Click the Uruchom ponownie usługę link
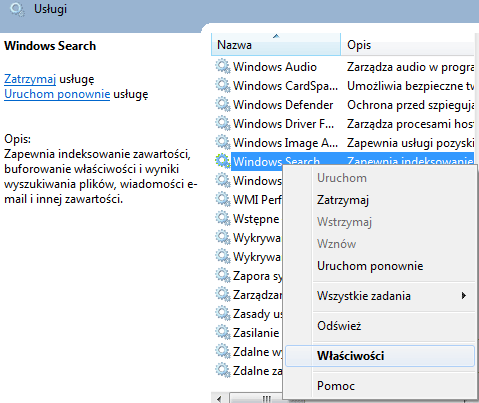479x403 pixels. tap(57, 94)
